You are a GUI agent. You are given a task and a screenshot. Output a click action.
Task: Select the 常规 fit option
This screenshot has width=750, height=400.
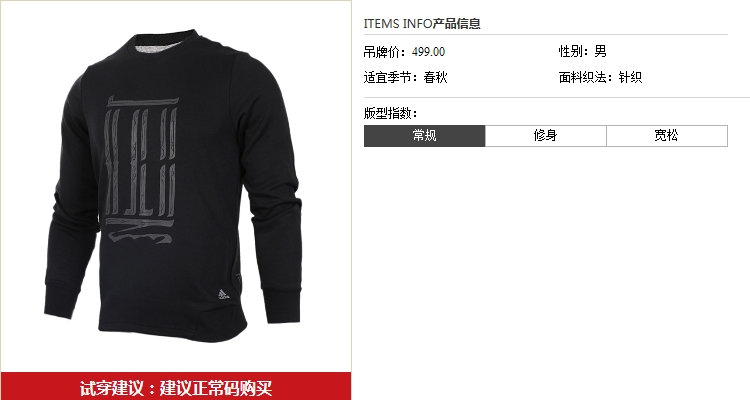click(x=425, y=136)
